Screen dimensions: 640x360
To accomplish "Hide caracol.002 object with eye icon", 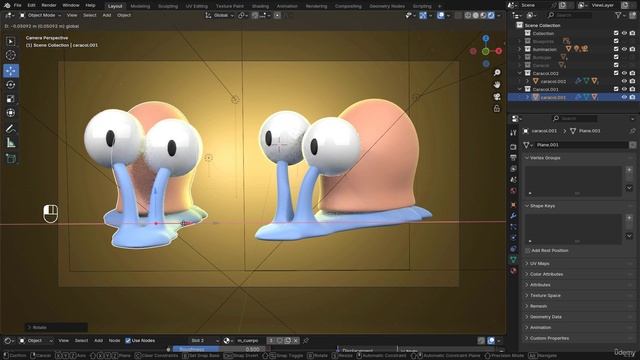I will 624,81.
